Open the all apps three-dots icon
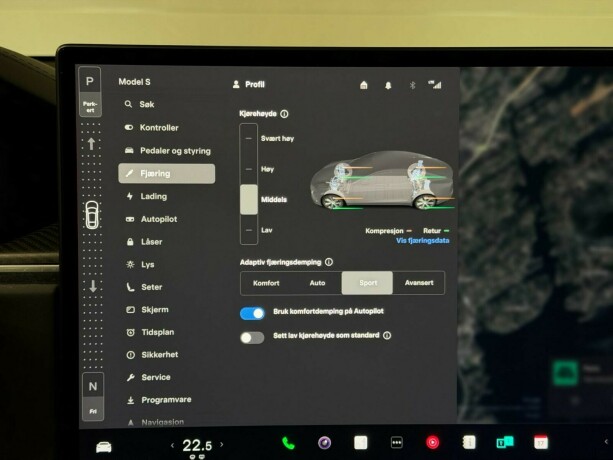The image size is (613, 460). click(396, 442)
